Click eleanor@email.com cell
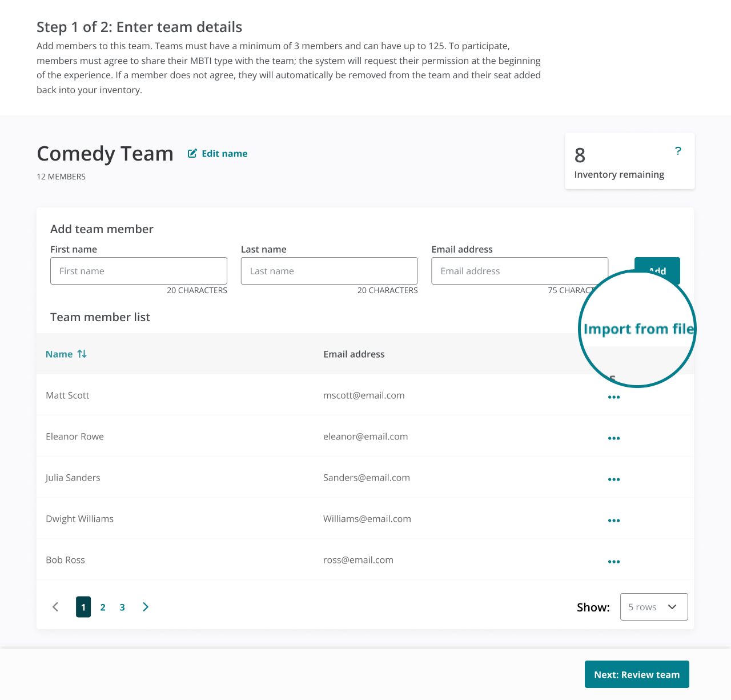The image size is (731, 700). (x=365, y=437)
